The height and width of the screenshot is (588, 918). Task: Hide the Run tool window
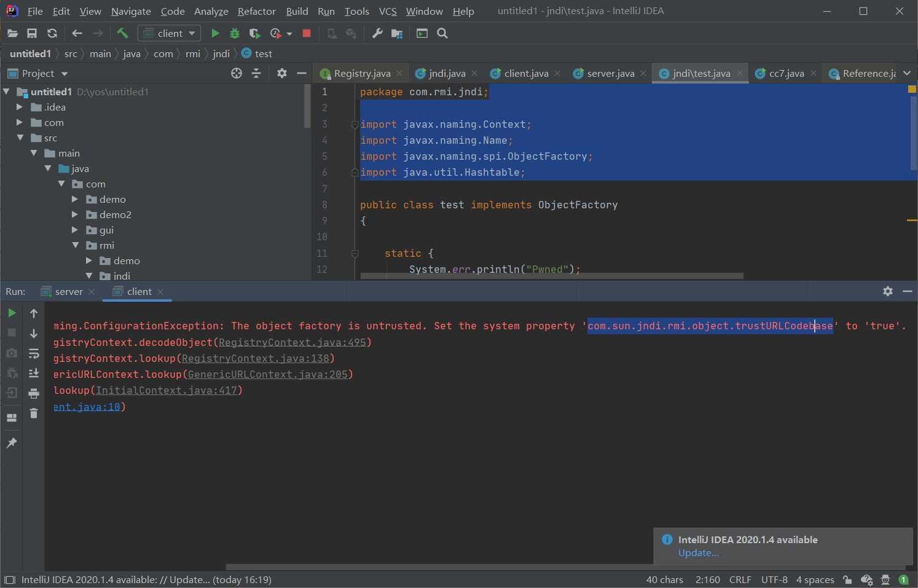(x=908, y=291)
